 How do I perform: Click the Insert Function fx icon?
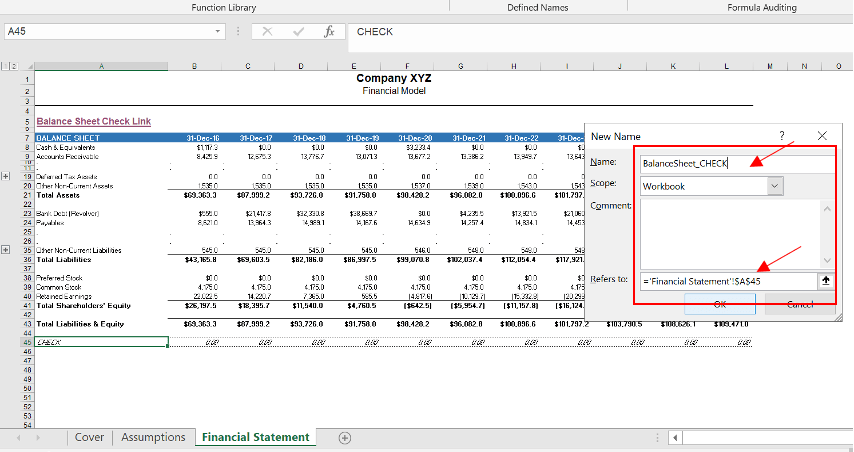[329, 32]
